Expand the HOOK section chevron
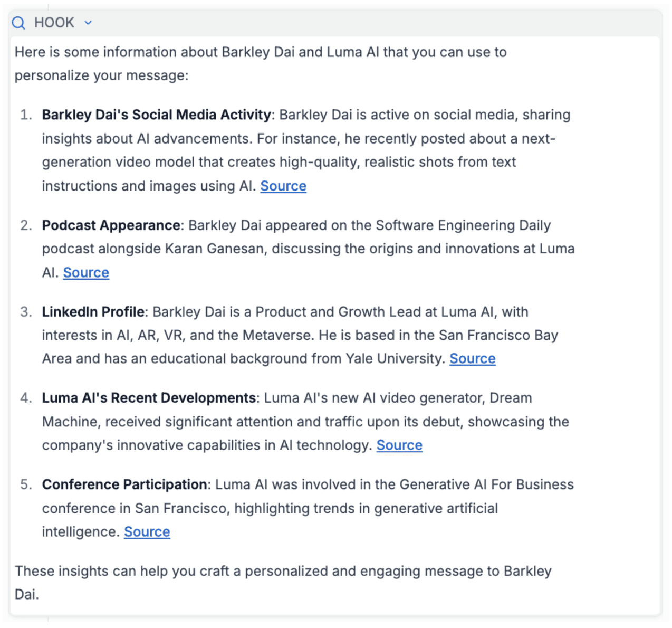 tap(88, 23)
